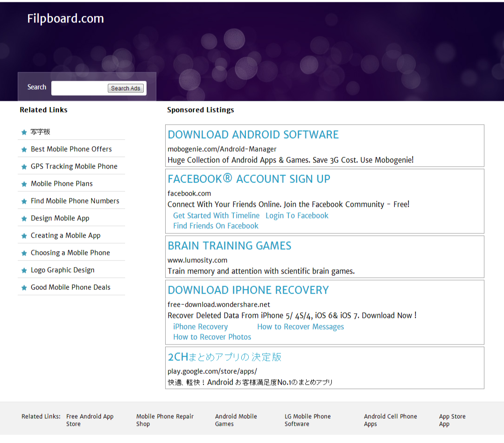Click the www.lumosity.com URL text

point(197,260)
